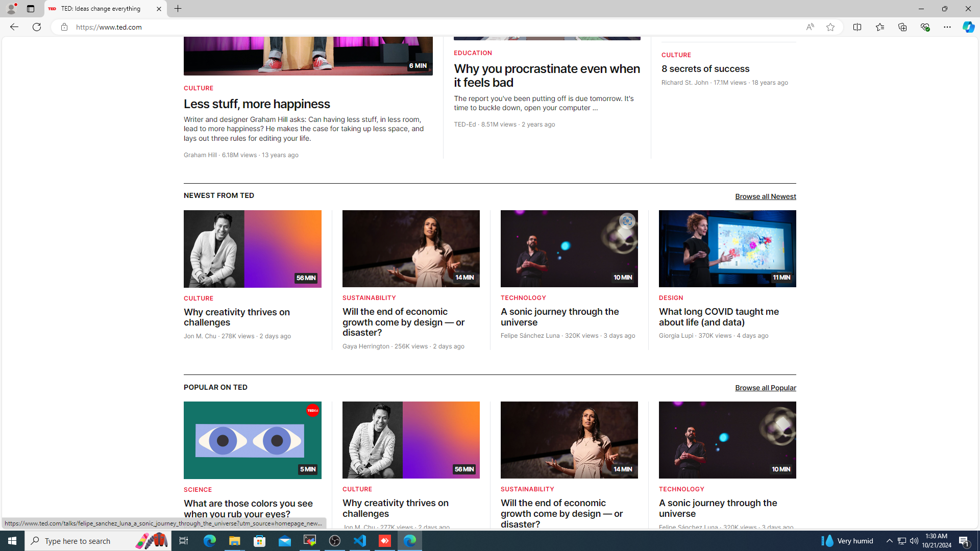Open Visual Studio Code from taskbar

(360, 541)
